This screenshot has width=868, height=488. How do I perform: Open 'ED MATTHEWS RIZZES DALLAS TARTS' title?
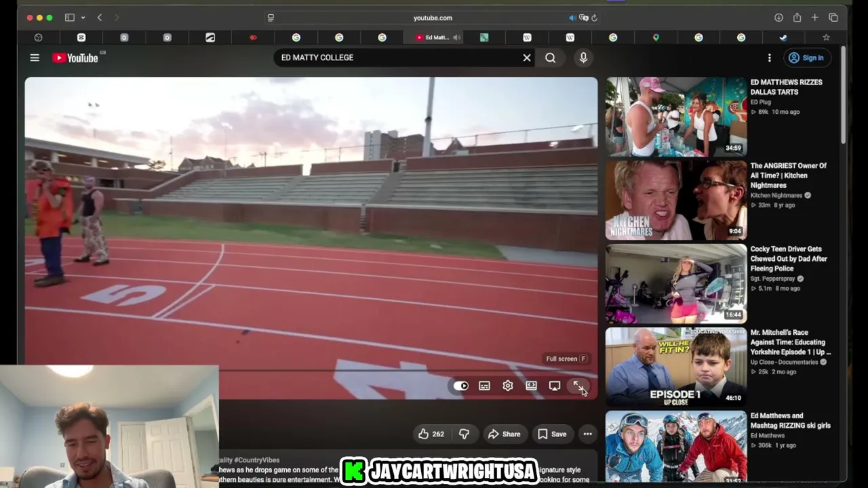tap(787, 87)
